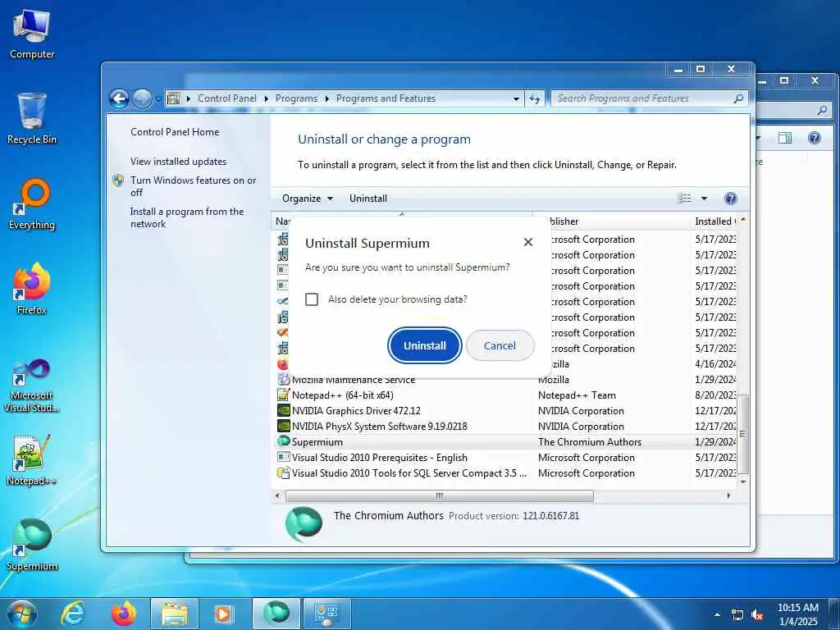Select the Microsoft Visual Studio desktop shortcut

click(32, 386)
